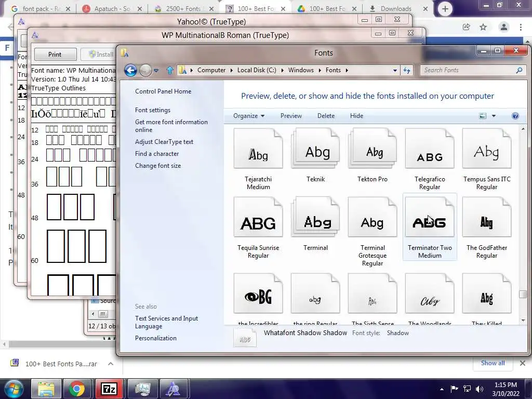Expand the Local Disk (C:) breadcrumb arrow
The height and width of the screenshot is (399, 532).
click(282, 70)
